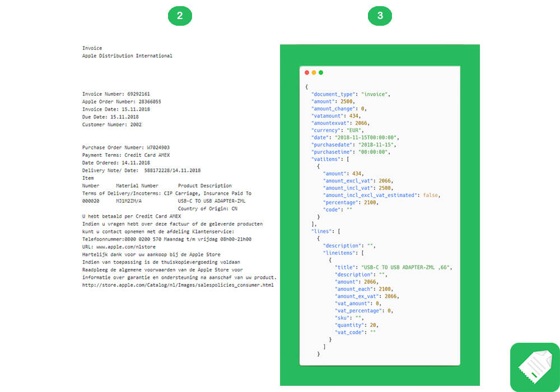Select the "vat_amount": 0 line

[358, 304]
